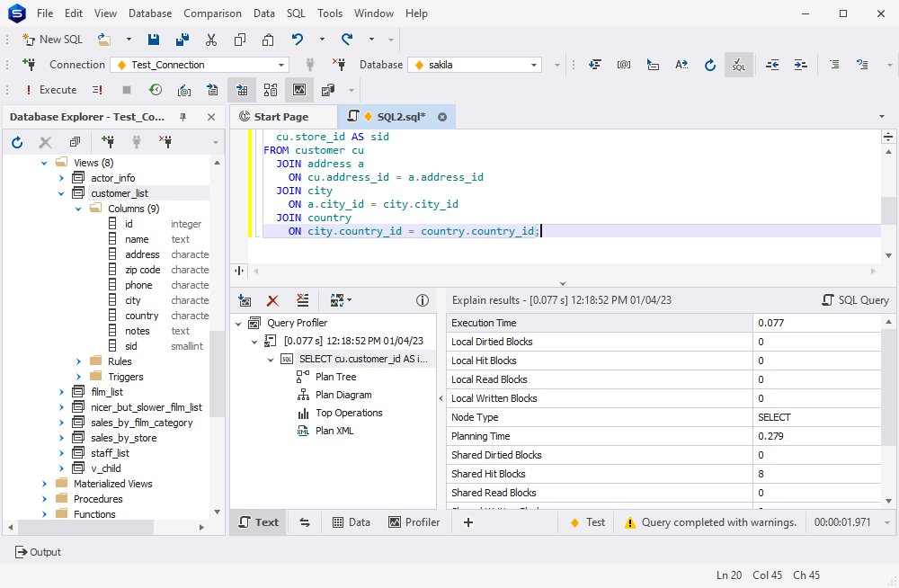Select the Check Syntax SQL icon
Image resolution: width=899 pixels, height=588 pixels.
pos(738,65)
